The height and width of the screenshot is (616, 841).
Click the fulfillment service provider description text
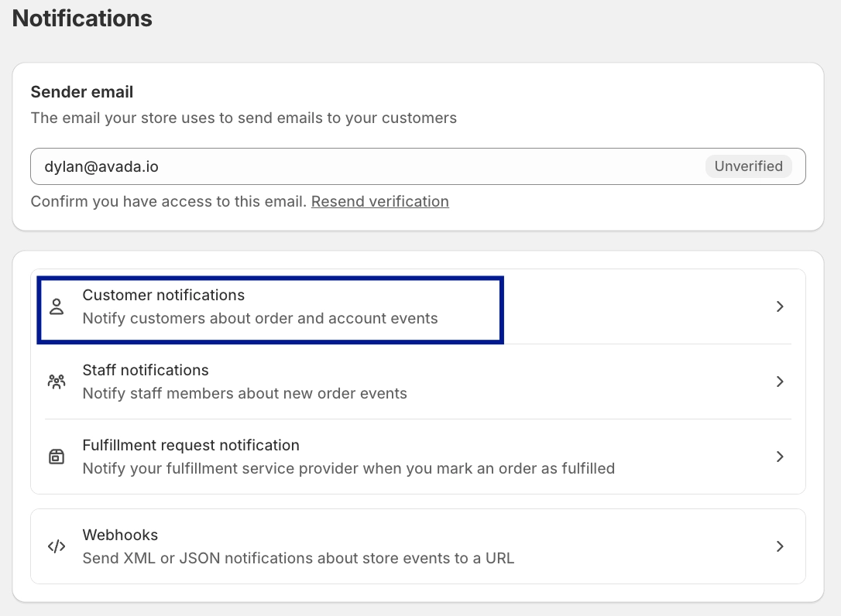pyautogui.click(x=348, y=468)
